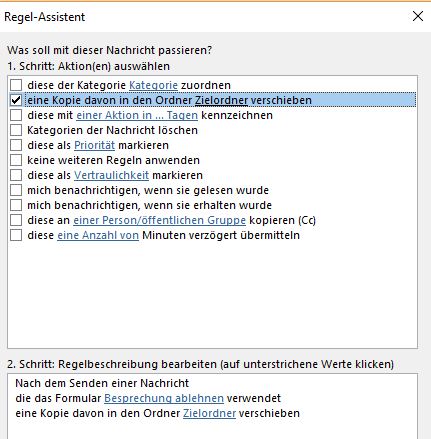Open 'einer Aktion in ... Tagen' link
The height and width of the screenshot is (439, 431).
point(137,115)
